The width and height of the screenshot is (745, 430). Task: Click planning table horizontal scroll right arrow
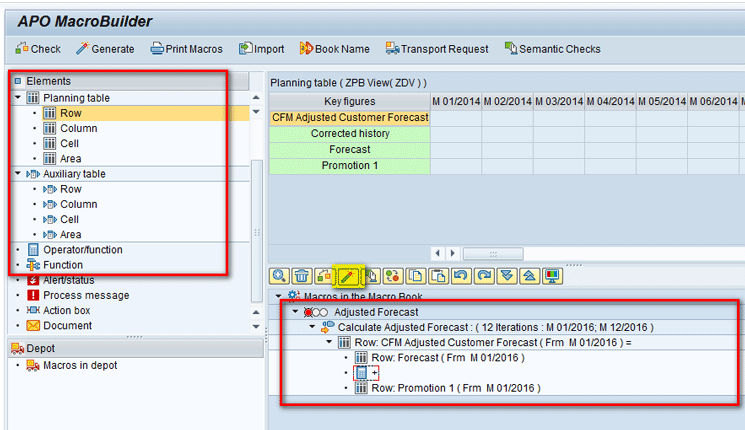(453, 253)
